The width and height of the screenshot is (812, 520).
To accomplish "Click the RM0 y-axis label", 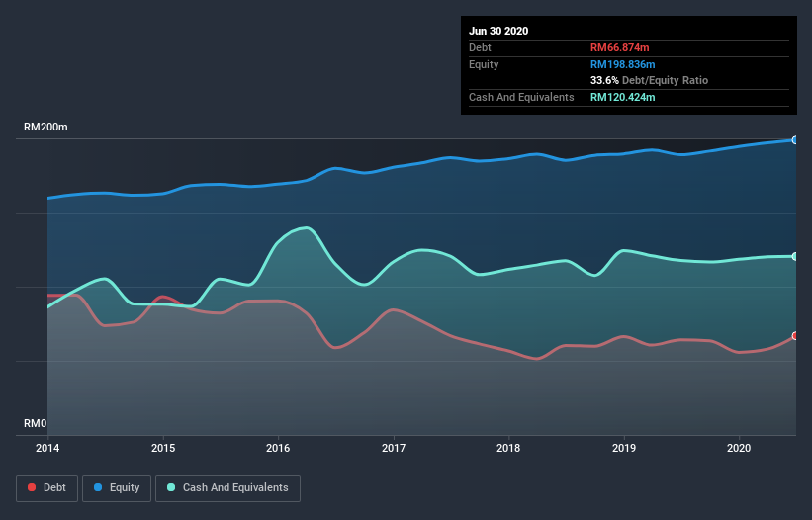I will [36, 424].
